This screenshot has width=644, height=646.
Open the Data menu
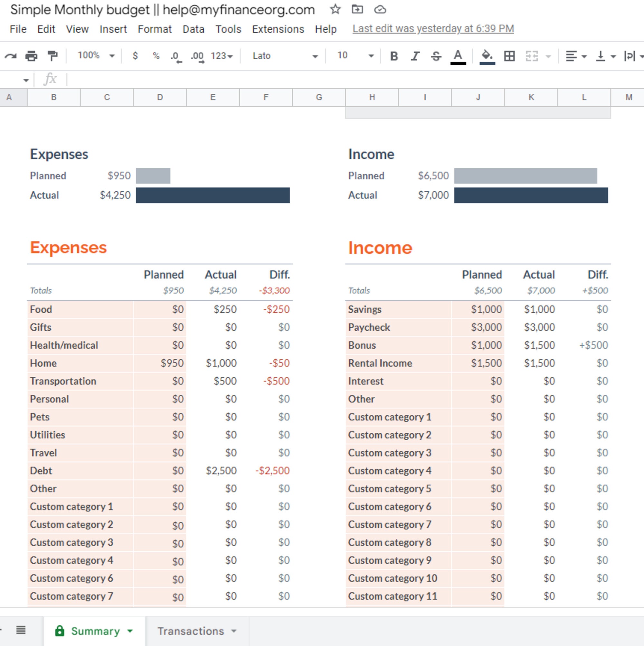pos(193,29)
